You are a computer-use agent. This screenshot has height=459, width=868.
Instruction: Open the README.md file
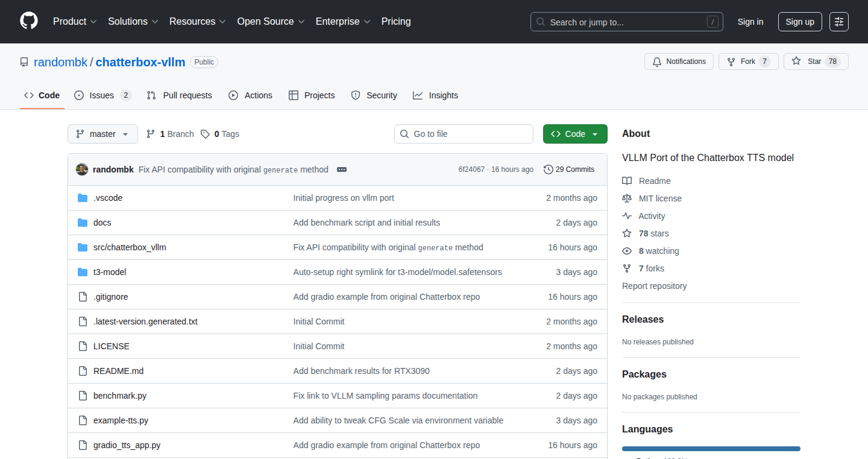pyautogui.click(x=119, y=371)
